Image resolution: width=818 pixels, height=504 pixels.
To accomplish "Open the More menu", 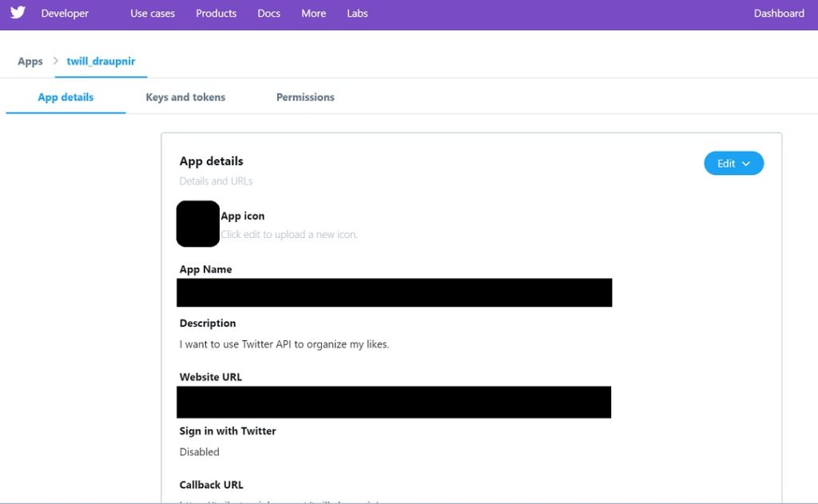I will coord(313,14).
